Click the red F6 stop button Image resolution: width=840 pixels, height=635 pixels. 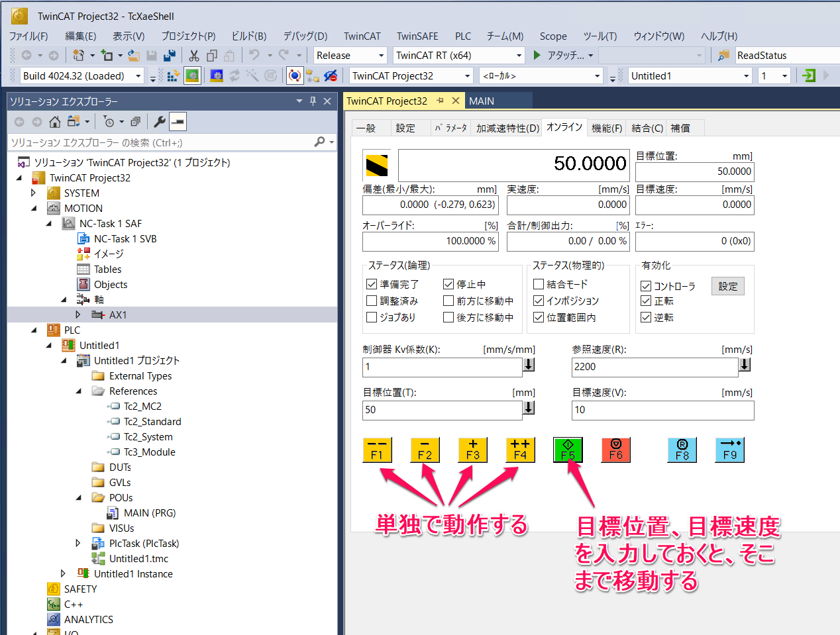tap(616, 450)
